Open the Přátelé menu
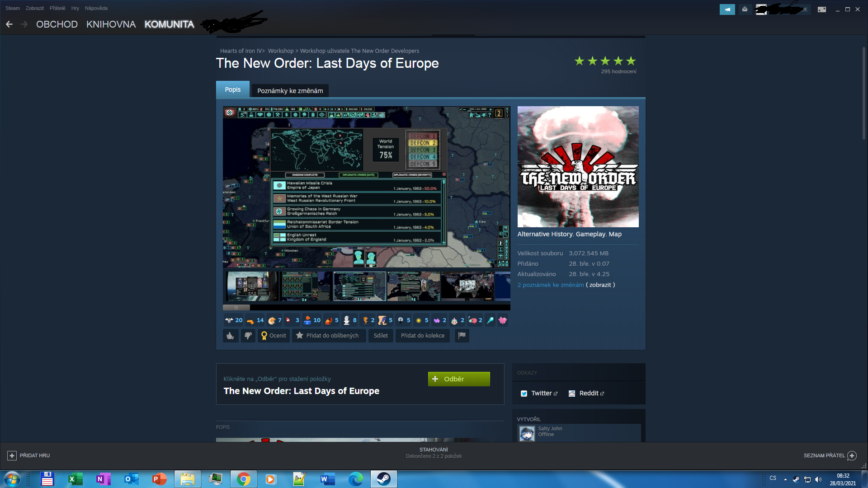This screenshot has height=488, width=868. 57,8
